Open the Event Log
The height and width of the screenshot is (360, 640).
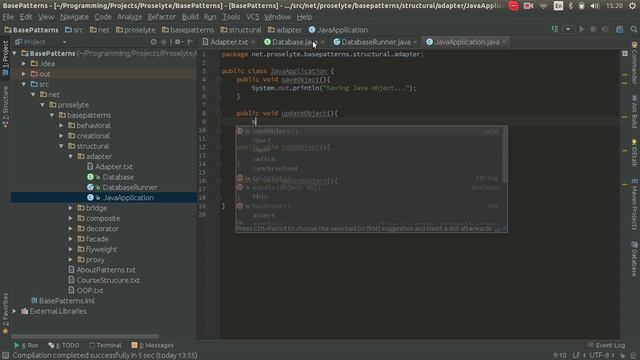[606, 345]
